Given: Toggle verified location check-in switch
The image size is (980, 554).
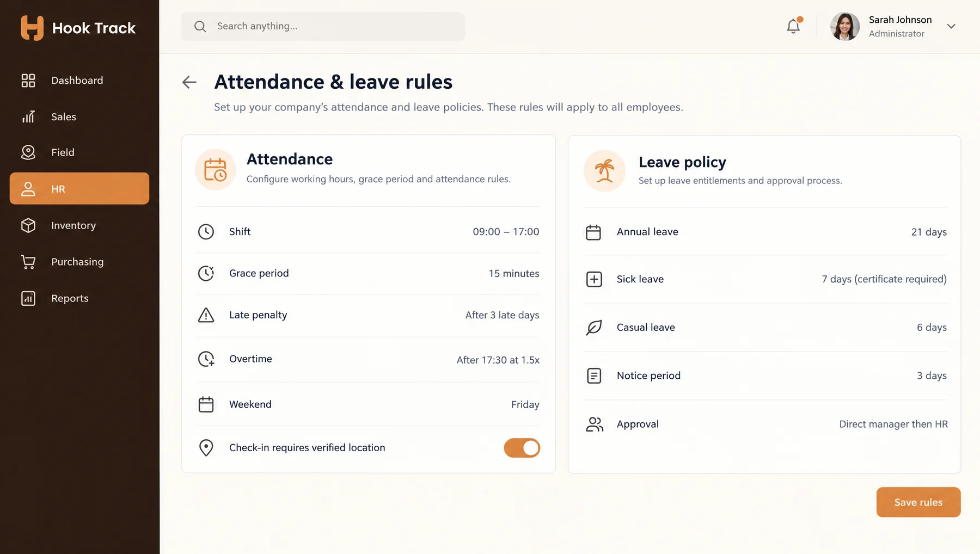Looking at the screenshot, I should [x=522, y=448].
